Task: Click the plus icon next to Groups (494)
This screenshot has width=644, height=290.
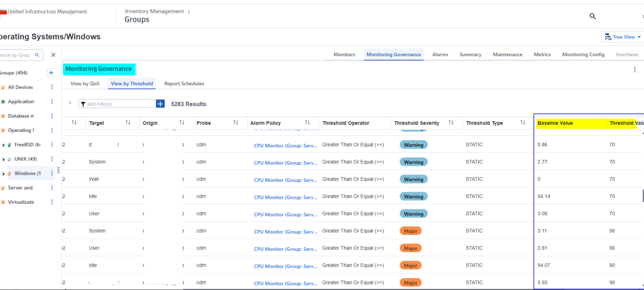Action: (x=51, y=73)
